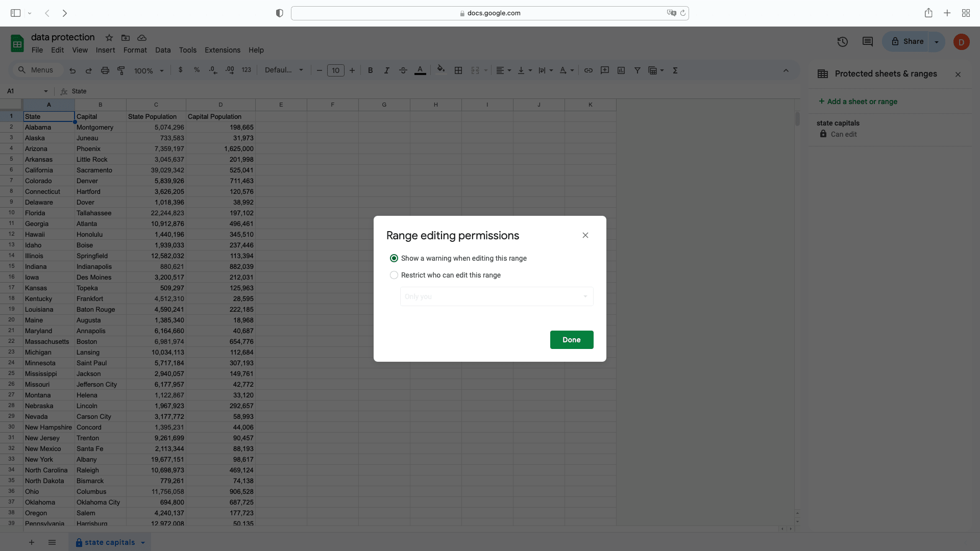
Task: Open the fill color bucket picker
Action: coord(441,70)
